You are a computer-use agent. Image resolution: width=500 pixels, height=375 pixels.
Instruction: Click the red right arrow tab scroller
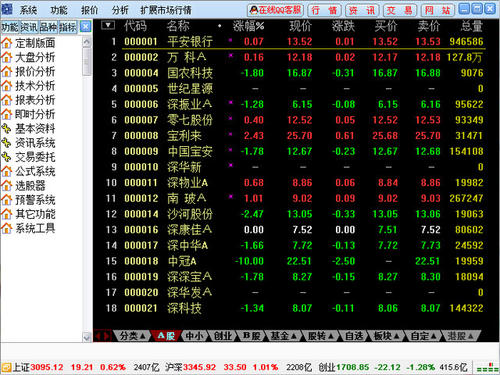pos(107,336)
